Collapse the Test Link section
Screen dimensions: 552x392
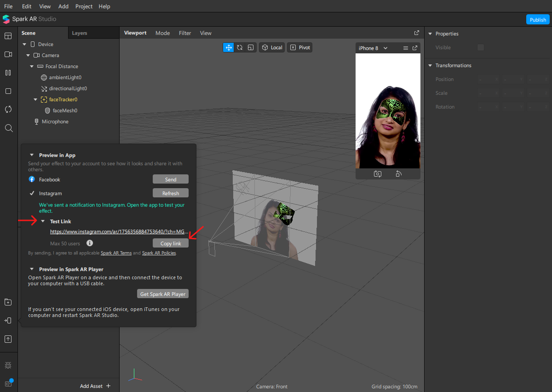pos(43,221)
